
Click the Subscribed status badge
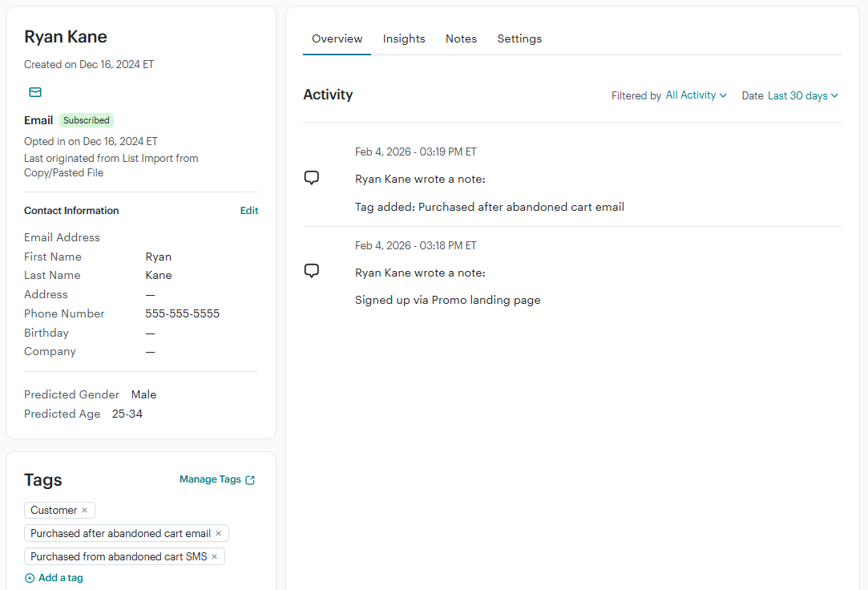(86, 119)
